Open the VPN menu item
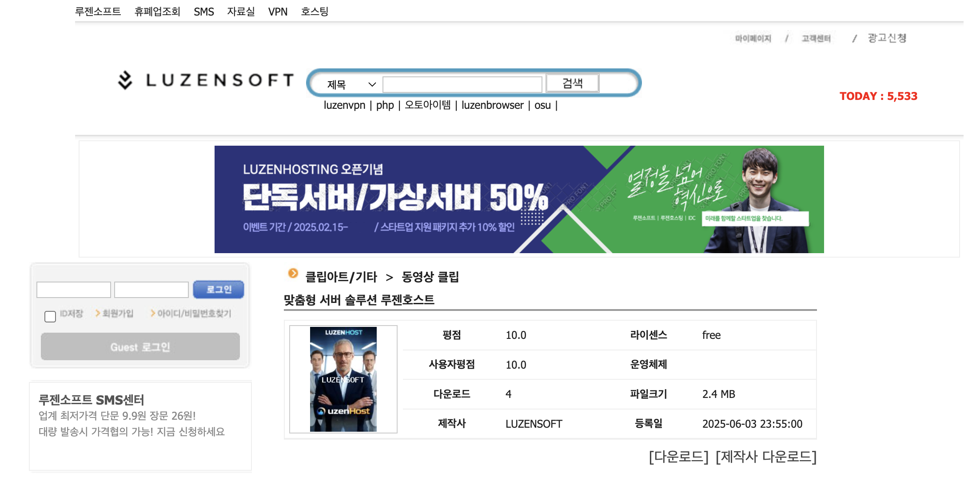 [278, 12]
